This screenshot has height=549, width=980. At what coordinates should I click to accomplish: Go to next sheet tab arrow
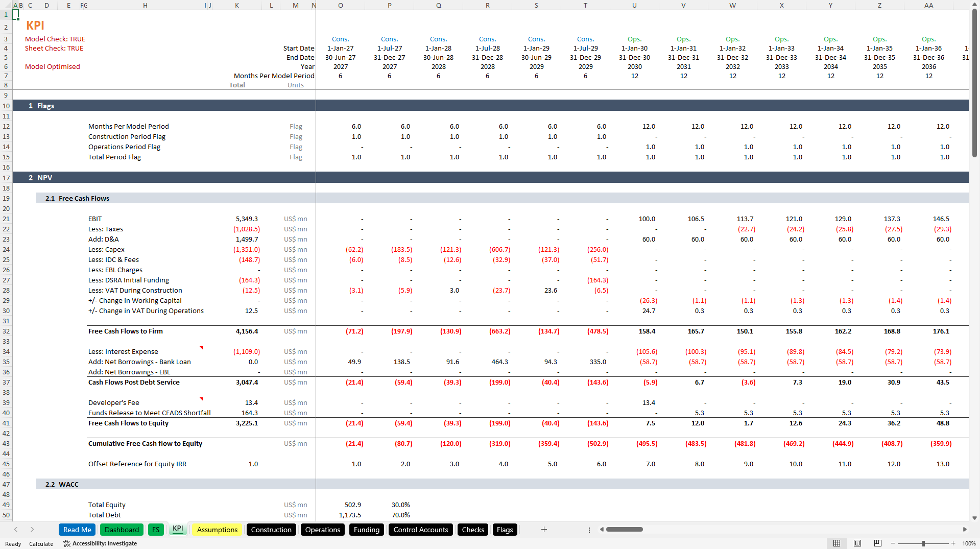pos(32,530)
